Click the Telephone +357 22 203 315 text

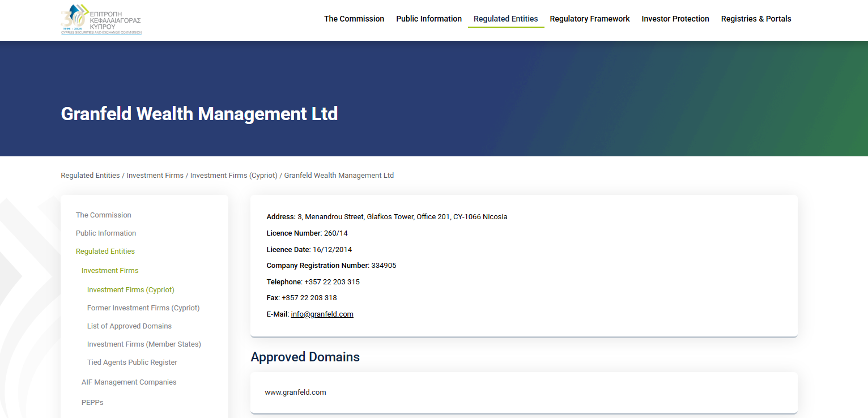click(313, 282)
